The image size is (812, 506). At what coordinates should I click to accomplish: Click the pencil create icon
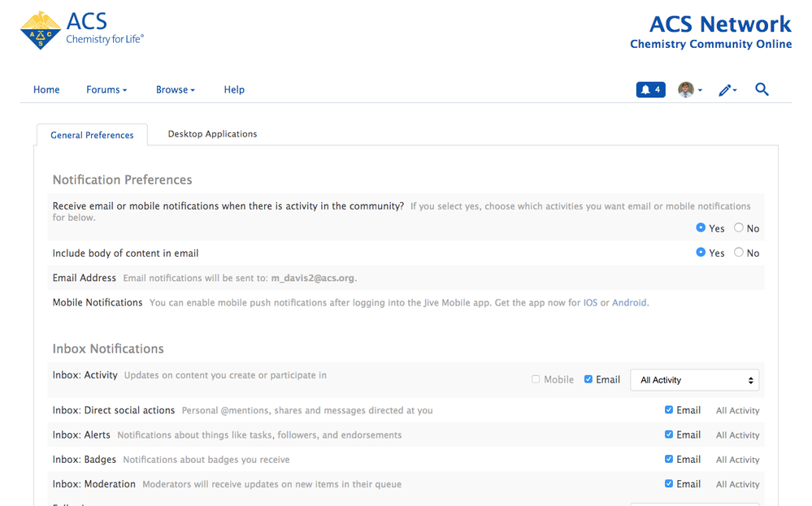(727, 90)
